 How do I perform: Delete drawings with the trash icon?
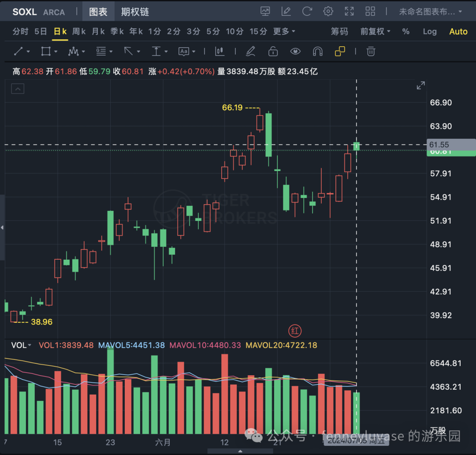click(371, 51)
